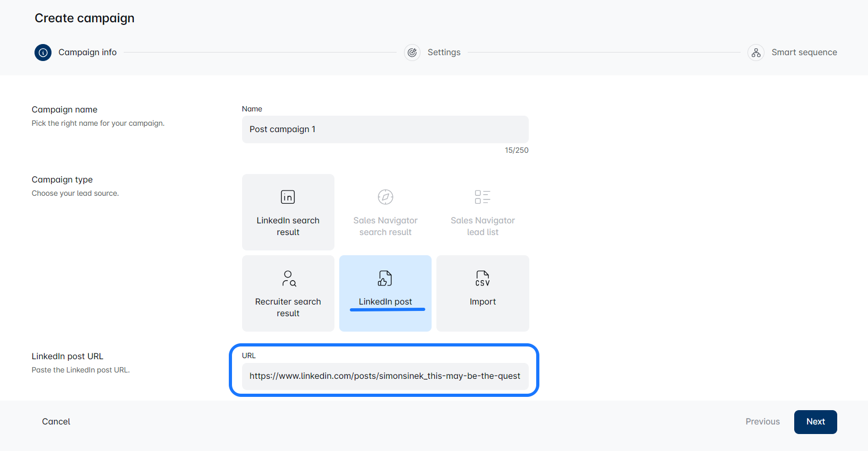The height and width of the screenshot is (451, 868).
Task: Select 'Sales Navigator search result' label
Action: pyautogui.click(x=385, y=227)
